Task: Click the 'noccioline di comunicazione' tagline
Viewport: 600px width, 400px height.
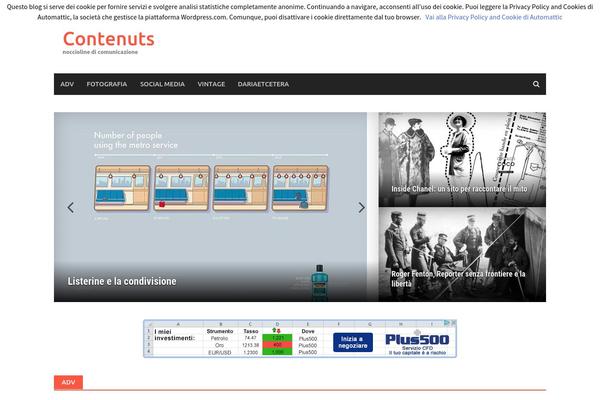Action: [100, 52]
